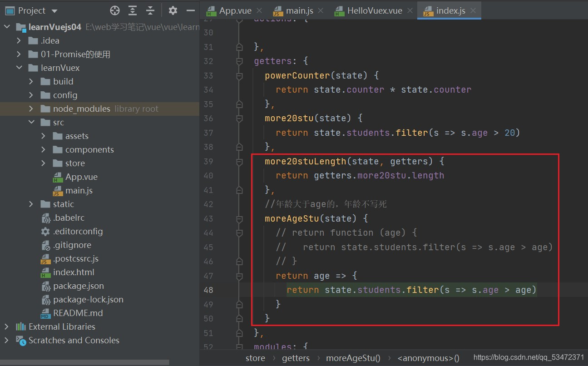Expand the .idea folder
The image size is (588, 366).
pos(19,40)
